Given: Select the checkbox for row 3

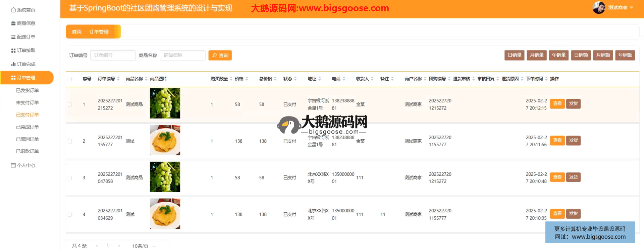Looking at the screenshot, I should tap(70, 178).
